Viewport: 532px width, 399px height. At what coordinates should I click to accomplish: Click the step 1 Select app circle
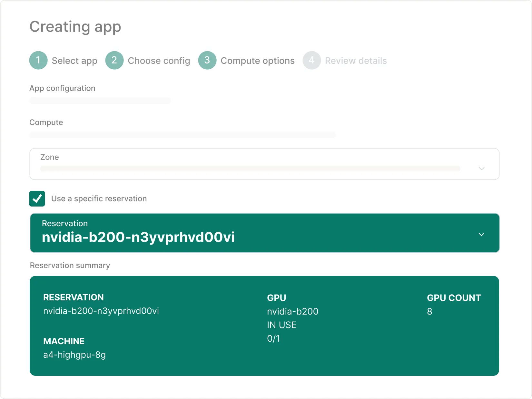(x=38, y=60)
